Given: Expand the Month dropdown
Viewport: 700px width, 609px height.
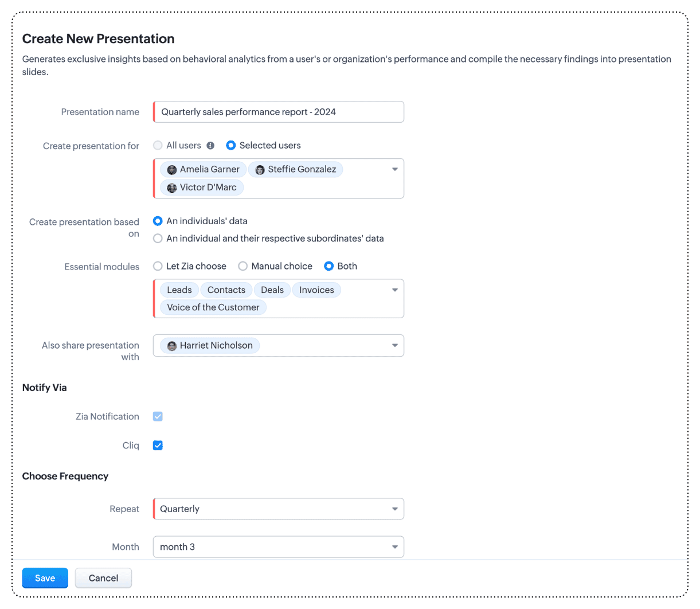Looking at the screenshot, I should tap(394, 547).
